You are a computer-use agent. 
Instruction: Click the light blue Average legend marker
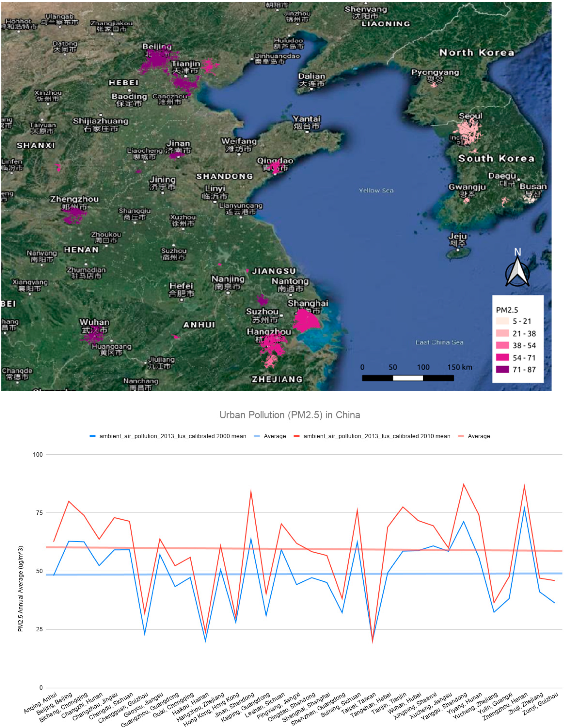tap(257, 436)
